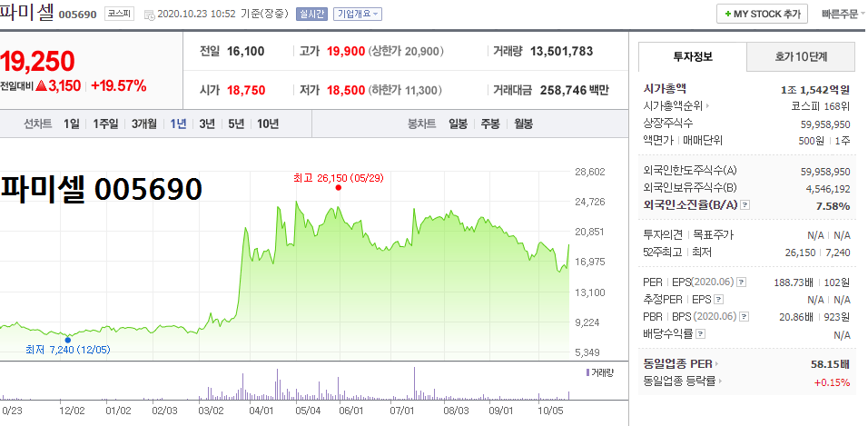This screenshot has width=868, height=426.
Task: Click the 실시간 badge button
Action: (x=312, y=15)
